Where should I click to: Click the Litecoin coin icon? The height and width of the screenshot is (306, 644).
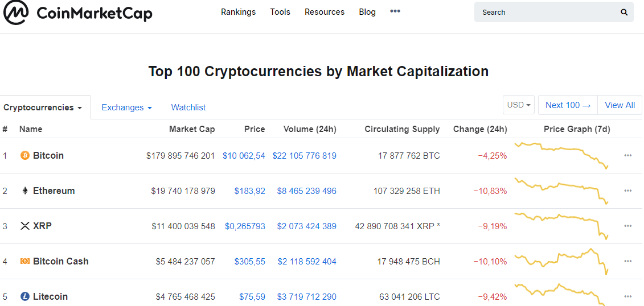[24, 296]
